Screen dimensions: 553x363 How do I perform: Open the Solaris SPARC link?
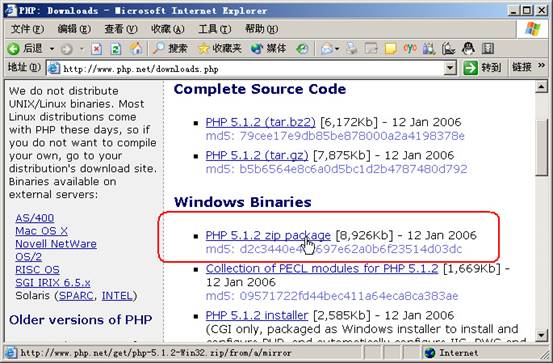76,296
